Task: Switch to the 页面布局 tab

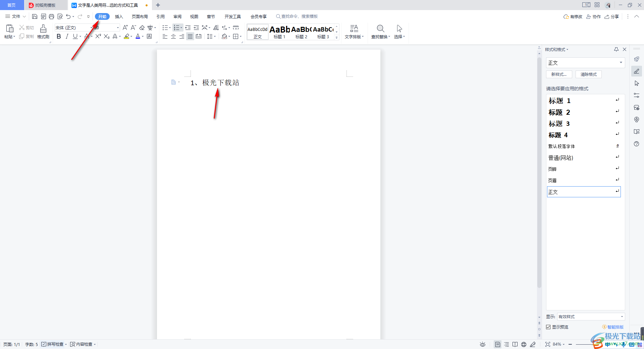Action: 140,16
